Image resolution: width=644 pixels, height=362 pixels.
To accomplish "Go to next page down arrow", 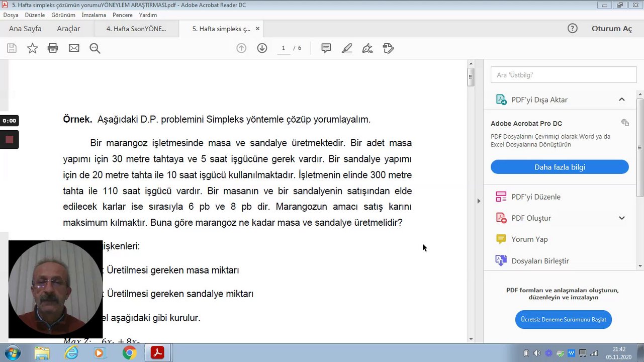I will (x=262, y=48).
